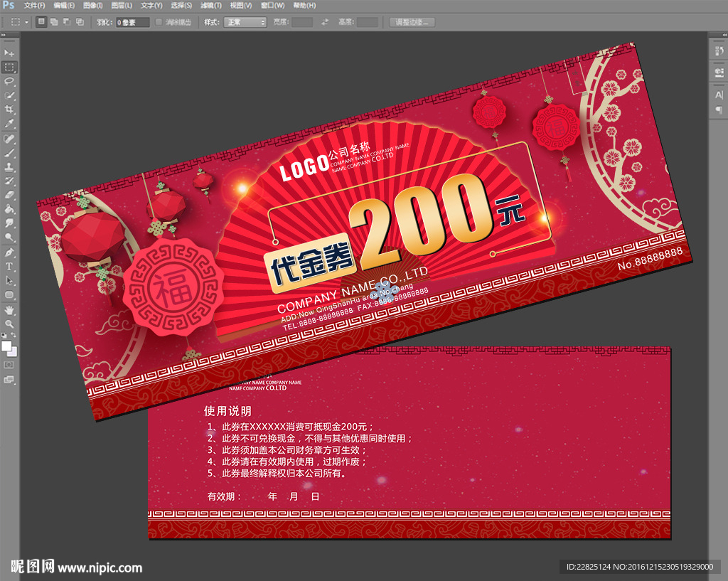
Task: Open the Edit menu
Action: point(63,6)
